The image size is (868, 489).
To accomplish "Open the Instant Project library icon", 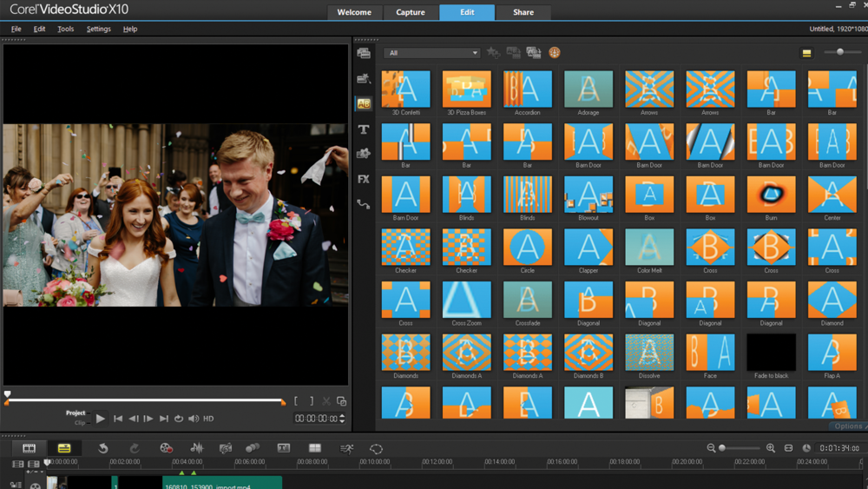I will pyautogui.click(x=364, y=79).
